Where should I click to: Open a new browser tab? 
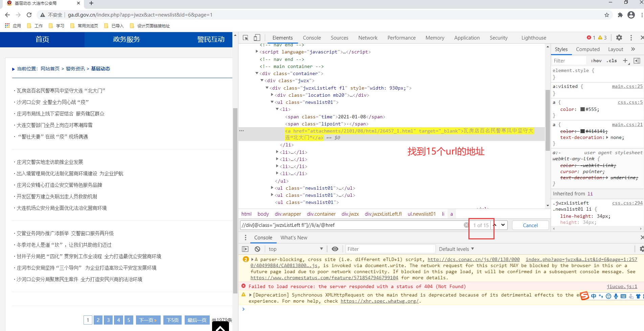point(91,3)
